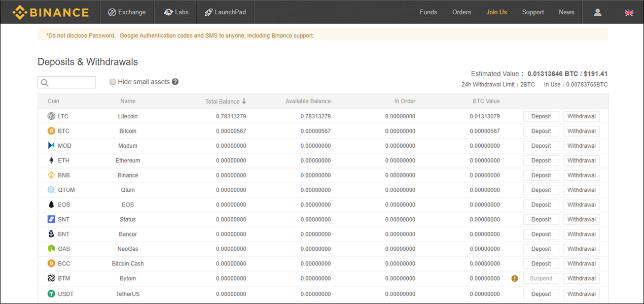Change language via UK flag icon
The image size is (644, 304).
629,13
